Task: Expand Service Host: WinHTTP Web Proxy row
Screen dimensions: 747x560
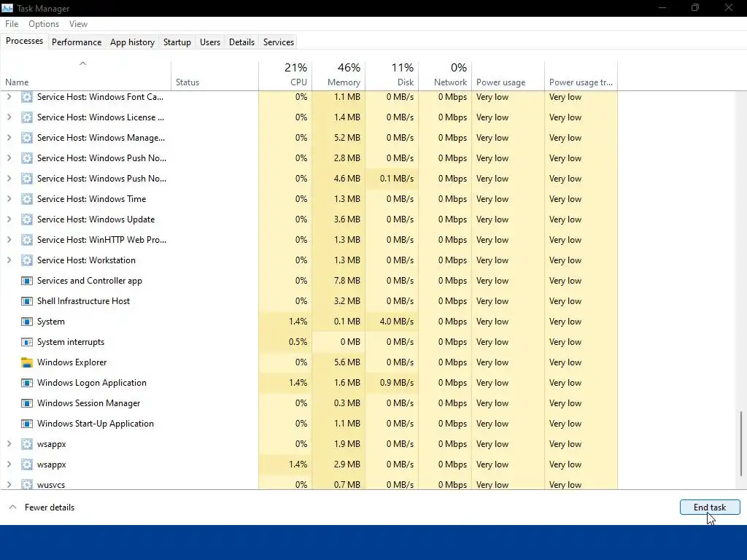Action: 9,239
